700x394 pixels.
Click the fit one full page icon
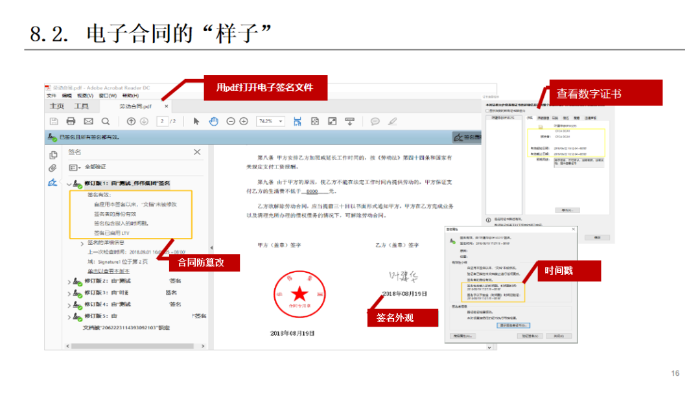point(315,121)
